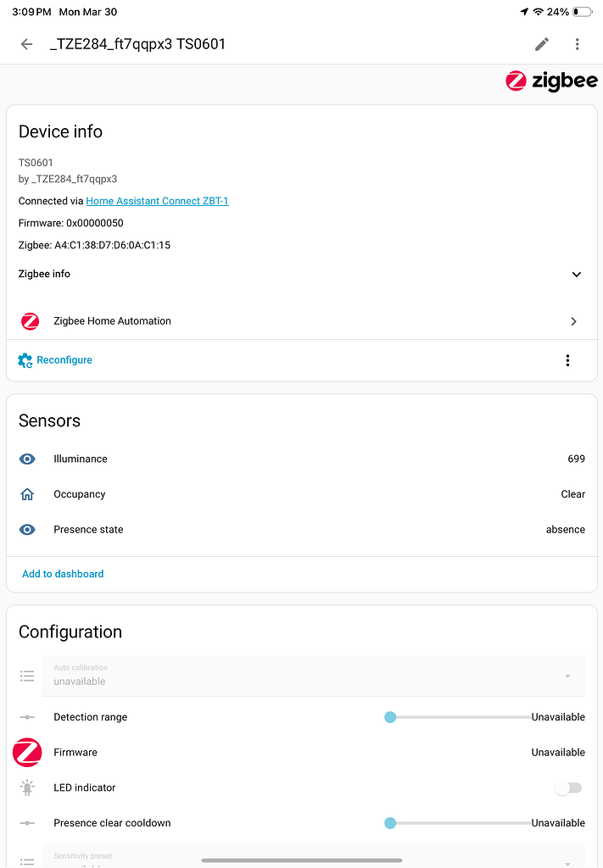The image size is (603, 868).
Task: Click the Occupancy value Clear
Action: click(572, 494)
